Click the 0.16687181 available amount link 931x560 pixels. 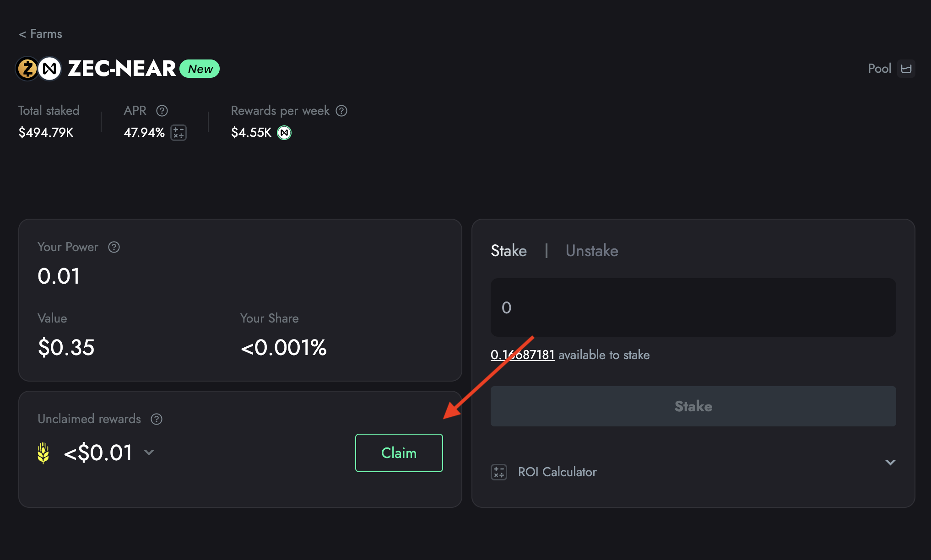point(522,355)
